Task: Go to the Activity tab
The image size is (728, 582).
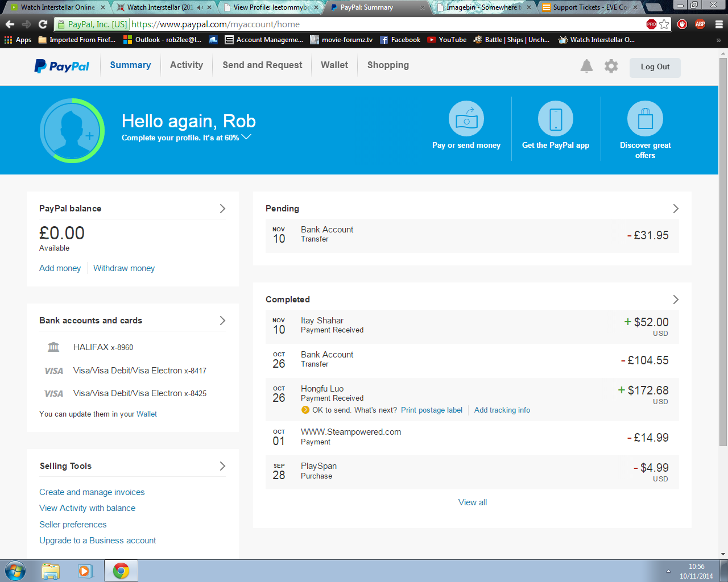Action: [187, 65]
